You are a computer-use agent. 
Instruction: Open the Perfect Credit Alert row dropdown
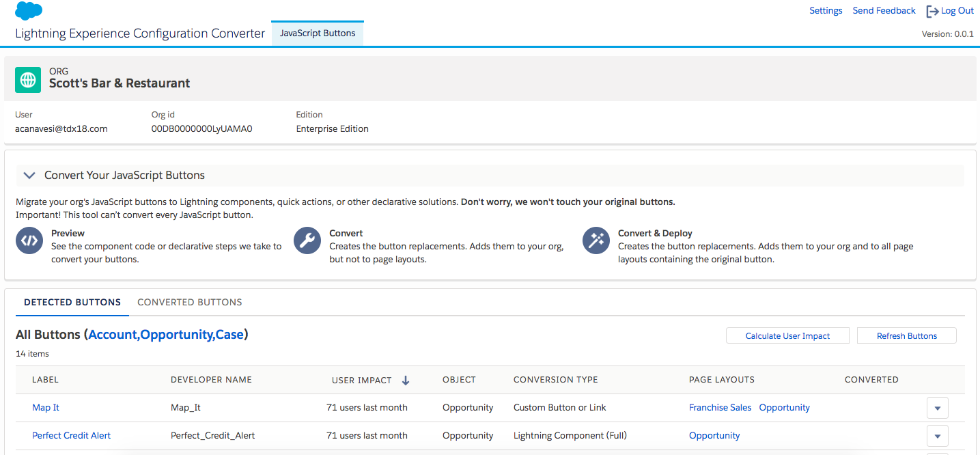(x=937, y=436)
